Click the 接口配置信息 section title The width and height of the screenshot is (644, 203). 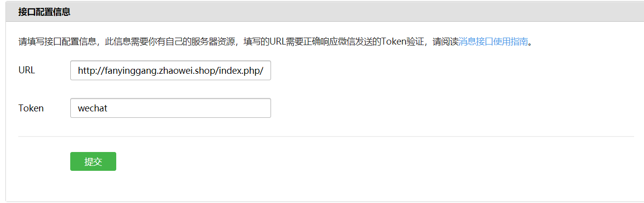pos(44,12)
